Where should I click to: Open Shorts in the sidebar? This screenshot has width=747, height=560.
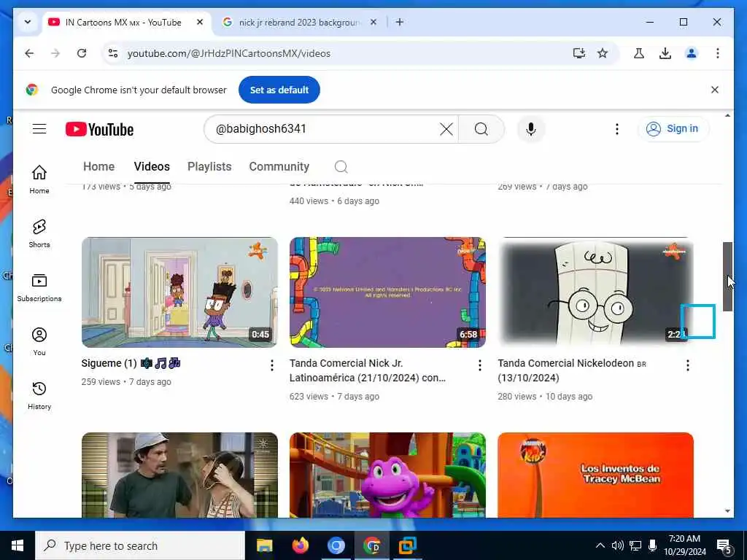pyautogui.click(x=39, y=233)
